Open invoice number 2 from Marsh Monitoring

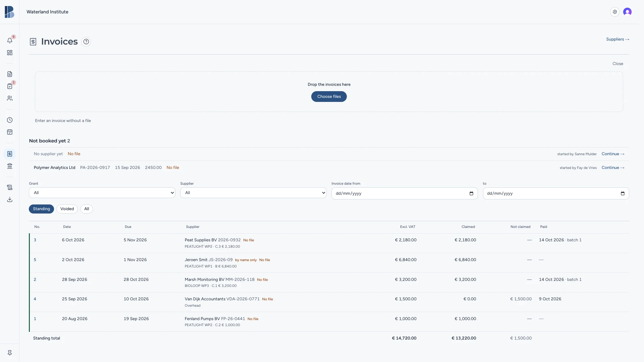coord(35,280)
